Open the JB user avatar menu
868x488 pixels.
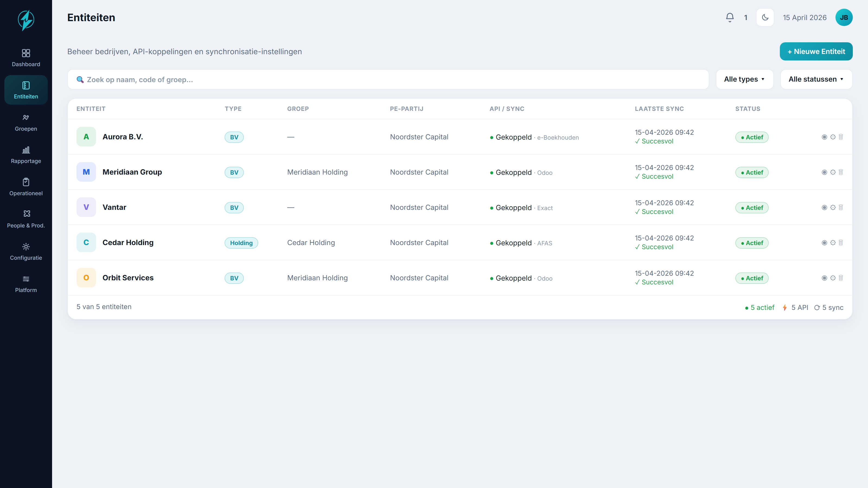(x=844, y=18)
